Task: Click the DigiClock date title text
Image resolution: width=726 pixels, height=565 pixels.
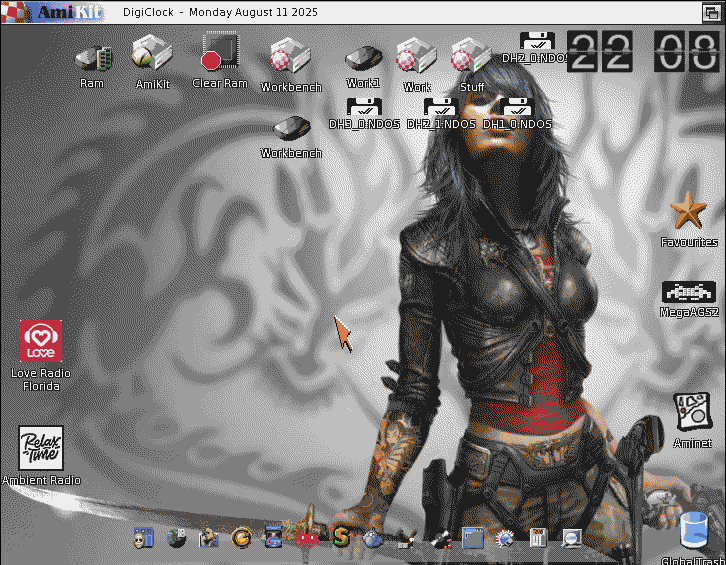Action: pos(220,12)
